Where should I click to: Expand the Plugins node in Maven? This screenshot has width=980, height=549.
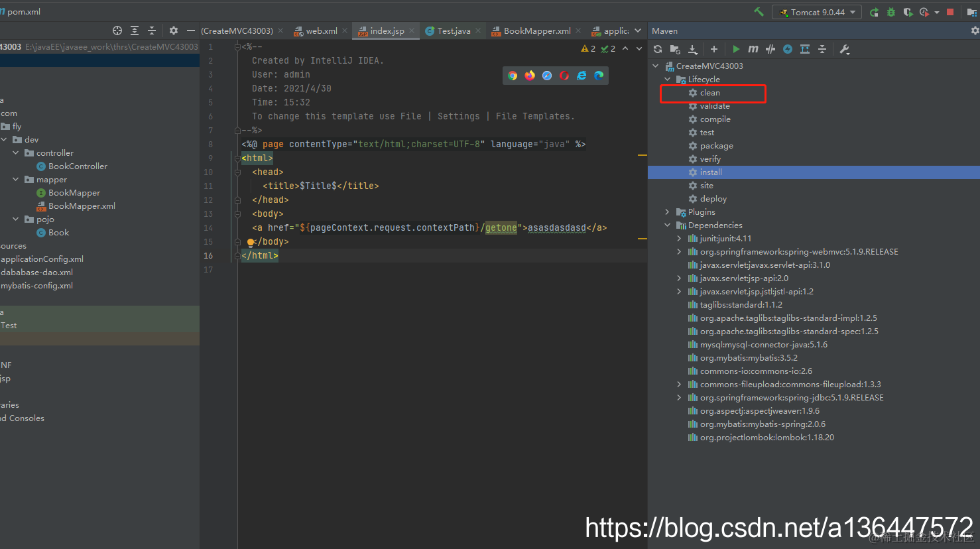tap(668, 212)
